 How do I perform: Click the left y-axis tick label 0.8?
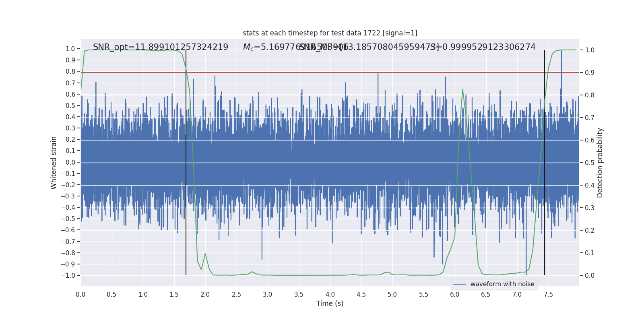tap(70, 72)
